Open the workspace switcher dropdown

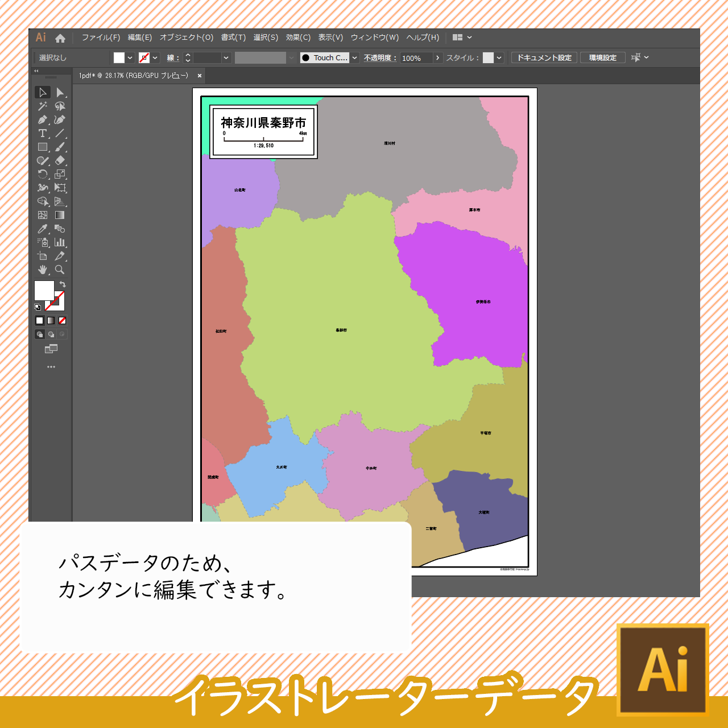(462, 38)
